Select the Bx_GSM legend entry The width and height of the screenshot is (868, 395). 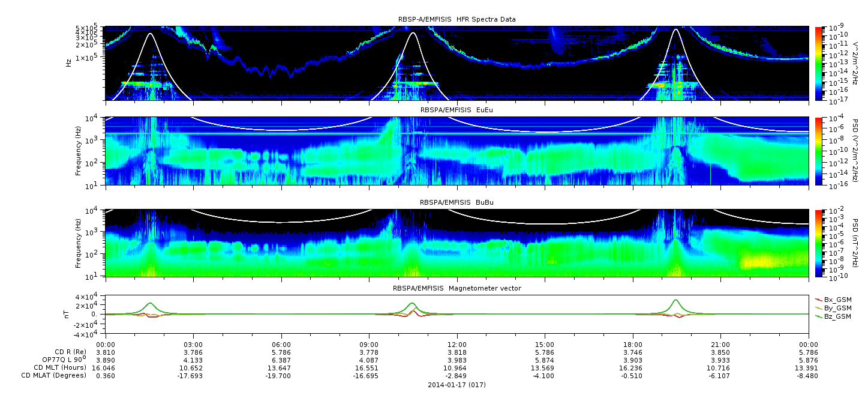(x=833, y=300)
